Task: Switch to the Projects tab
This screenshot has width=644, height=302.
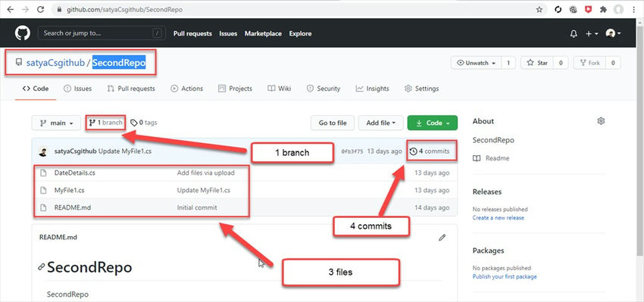Action: coord(235,89)
